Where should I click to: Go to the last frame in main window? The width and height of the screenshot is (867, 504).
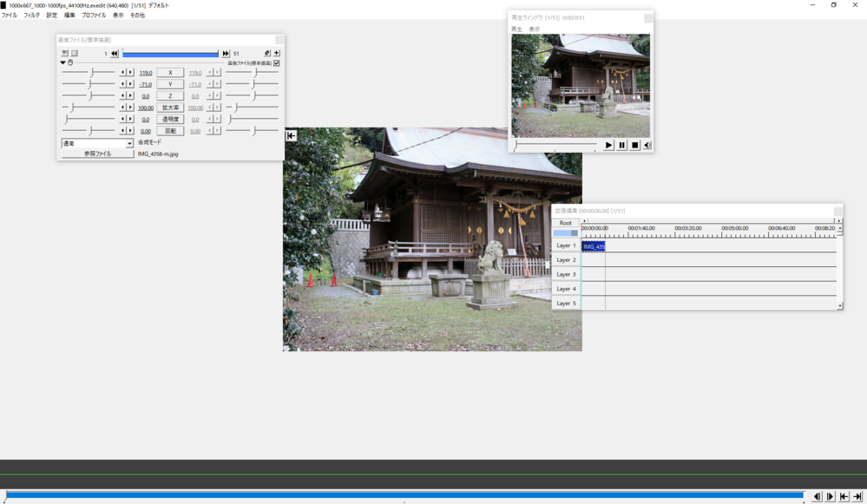coord(857,497)
